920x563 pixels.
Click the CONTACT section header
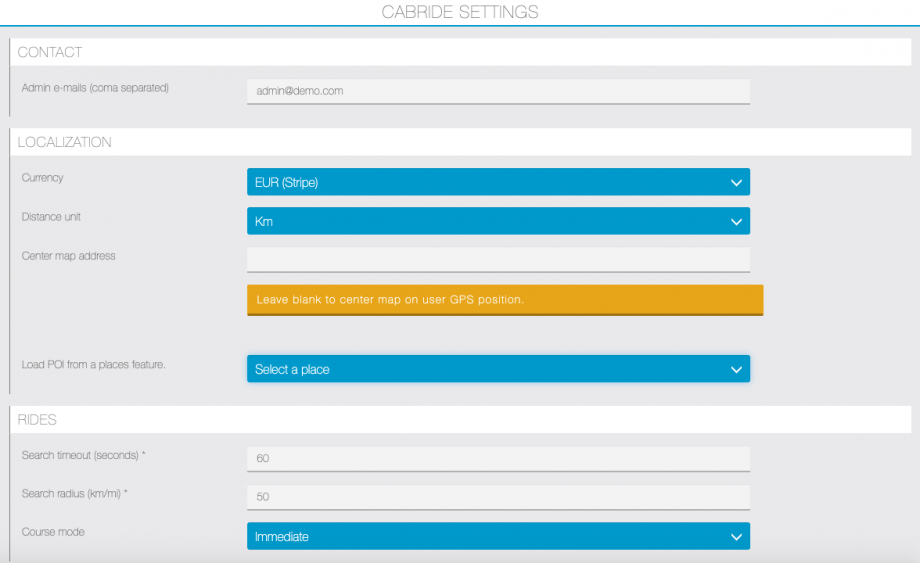coord(50,52)
